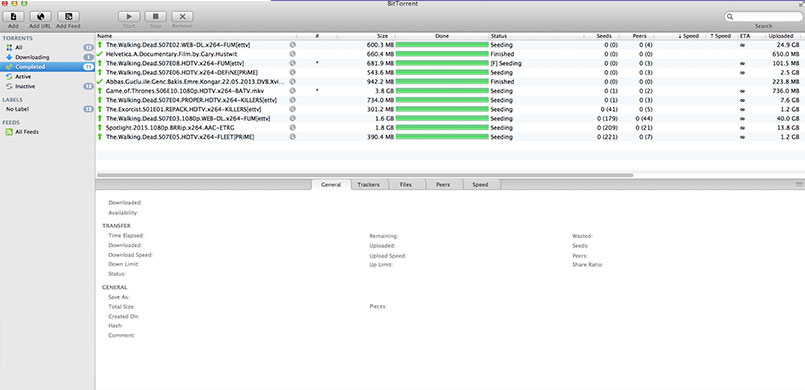The height and width of the screenshot is (390, 805).
Task: Click finished checkmark icon on Abbas.Guclu row
Action: 100,82
